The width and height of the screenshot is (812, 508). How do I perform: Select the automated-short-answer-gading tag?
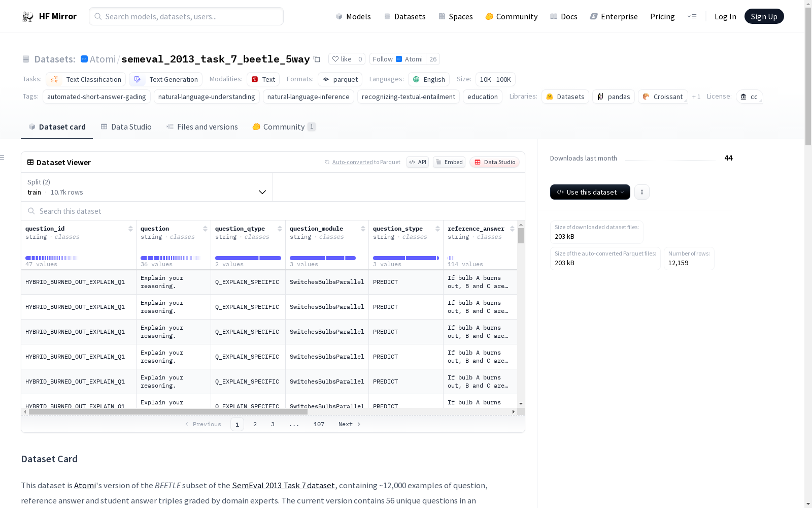[96, 97]
